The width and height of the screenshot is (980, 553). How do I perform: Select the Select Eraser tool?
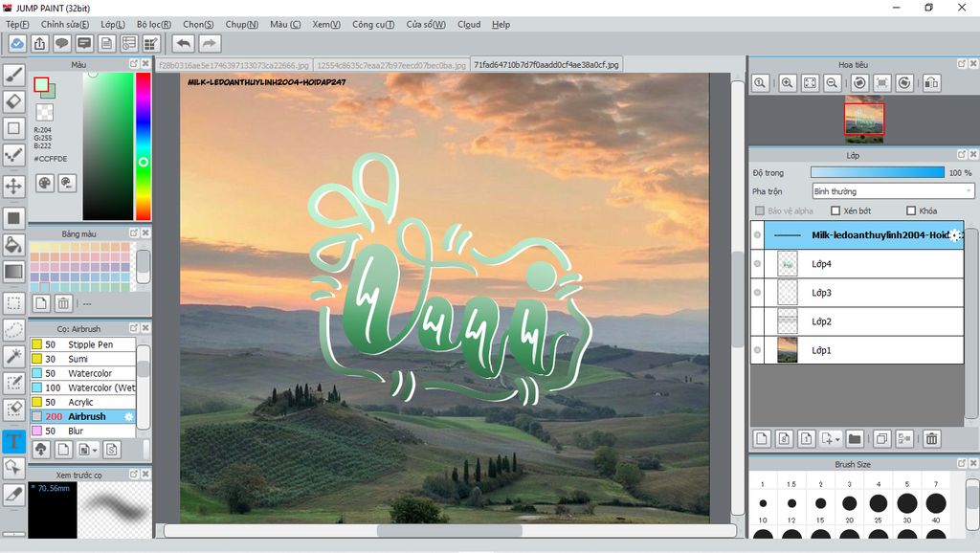click(x=13, y=409)
